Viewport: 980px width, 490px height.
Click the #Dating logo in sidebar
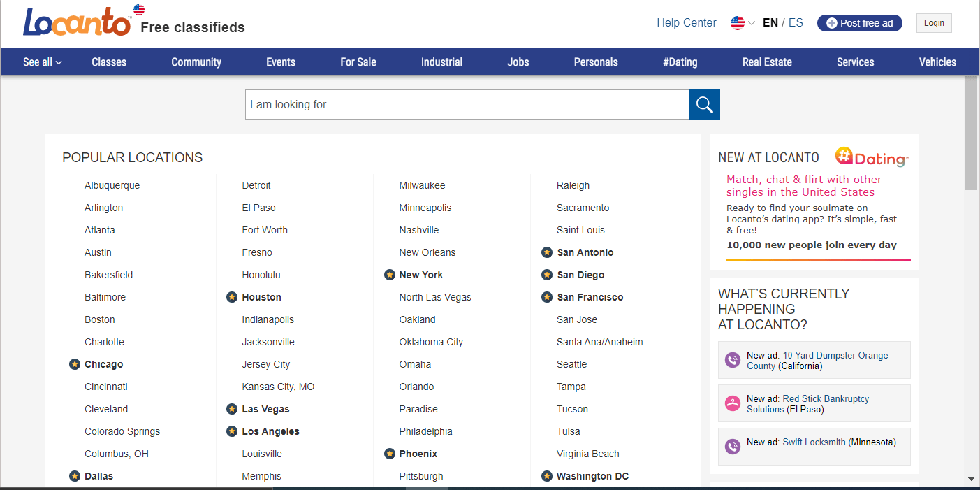click(x=872, y=157)
